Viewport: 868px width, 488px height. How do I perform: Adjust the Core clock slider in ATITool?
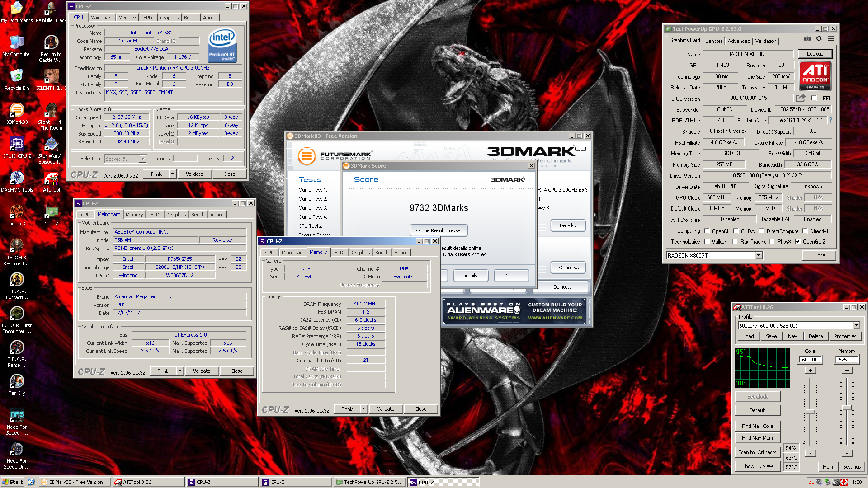coord(810,412)
